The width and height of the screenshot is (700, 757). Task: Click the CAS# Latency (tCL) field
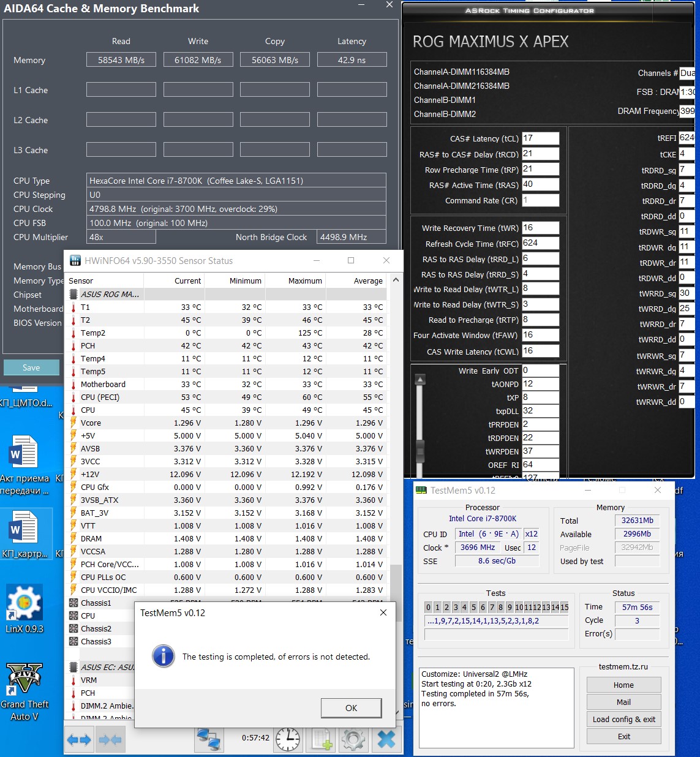point(540,138)
